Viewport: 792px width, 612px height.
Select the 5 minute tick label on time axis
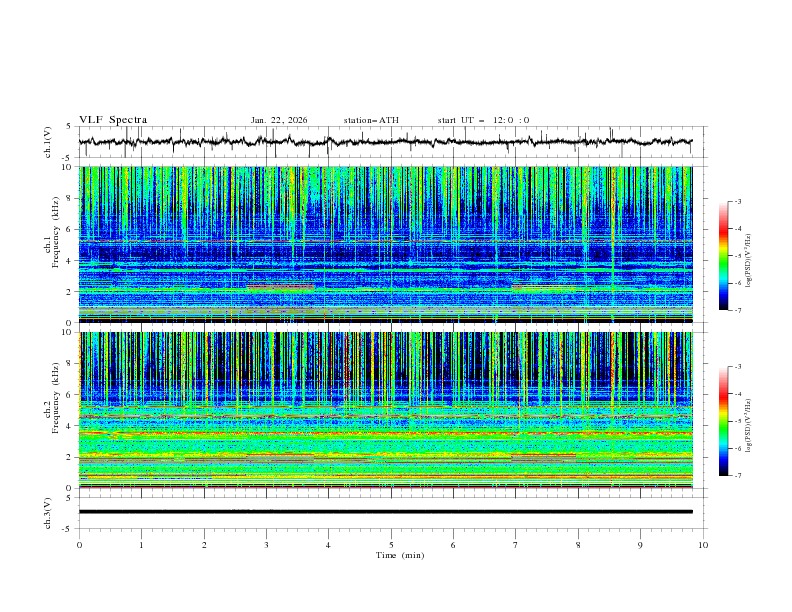coord(391,544)
